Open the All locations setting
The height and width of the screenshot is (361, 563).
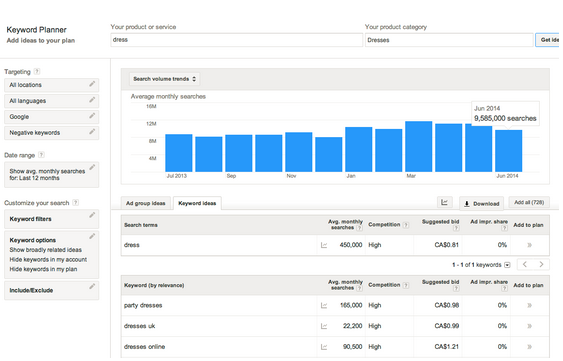(x=51, y=85)
